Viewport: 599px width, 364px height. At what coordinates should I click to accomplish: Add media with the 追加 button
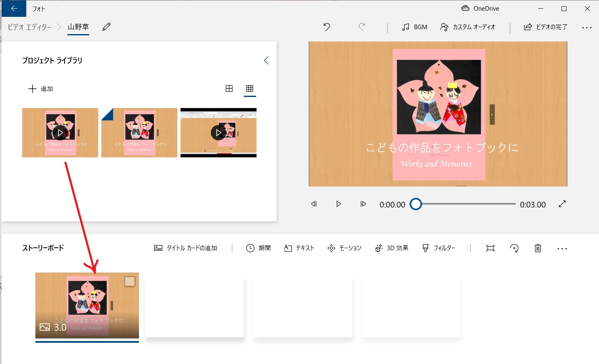click(41, 89)
